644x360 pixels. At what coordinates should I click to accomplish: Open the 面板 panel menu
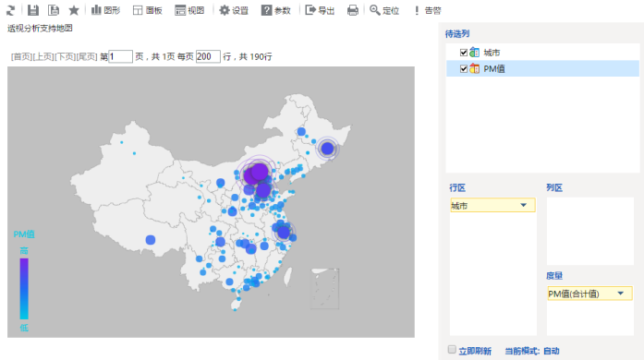pyautogui.click(x=148, y=10)
